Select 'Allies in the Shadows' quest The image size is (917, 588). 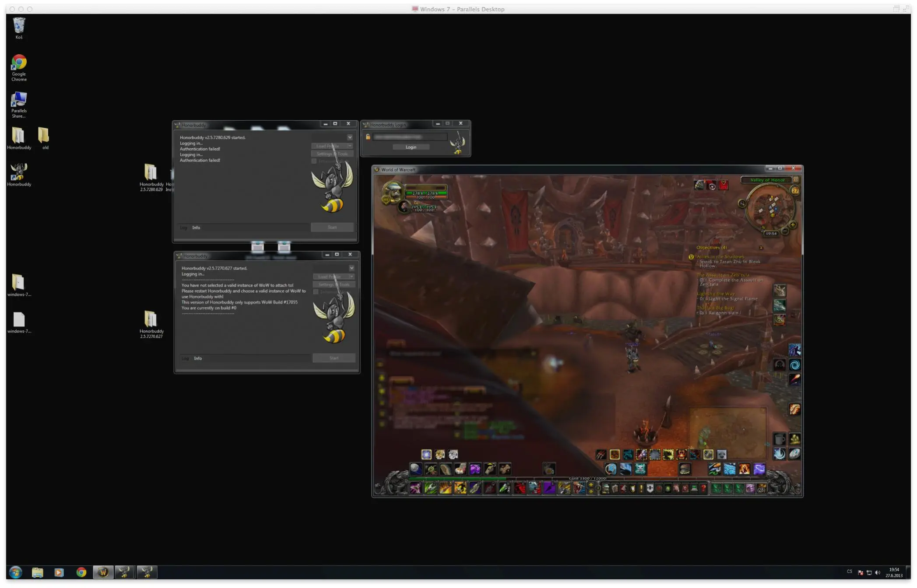pos(720,257)
